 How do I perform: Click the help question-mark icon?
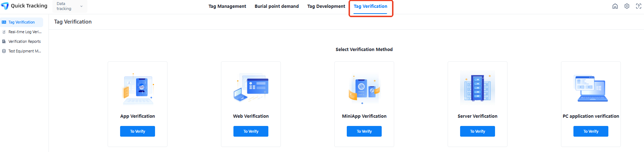point(638,6)
